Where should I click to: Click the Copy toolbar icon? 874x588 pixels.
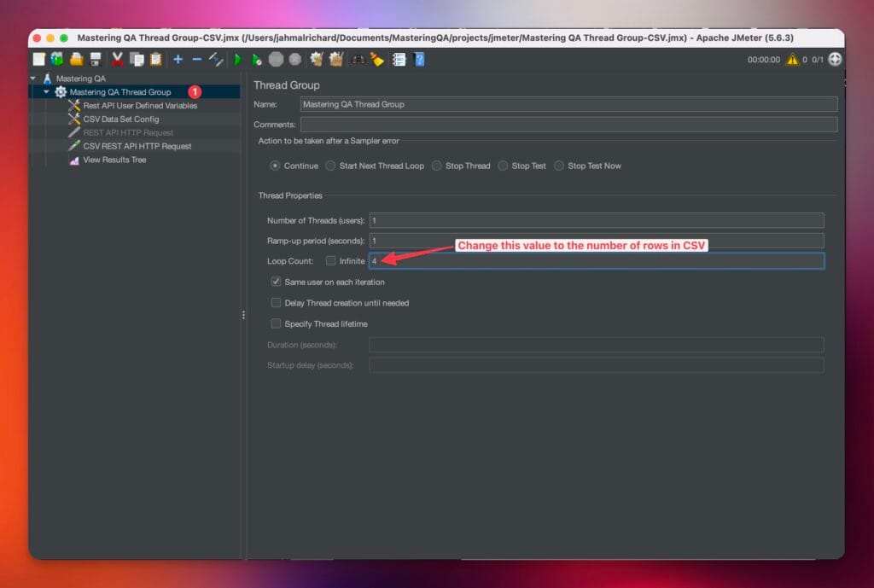pyautogui.click(x=137, y=59)
